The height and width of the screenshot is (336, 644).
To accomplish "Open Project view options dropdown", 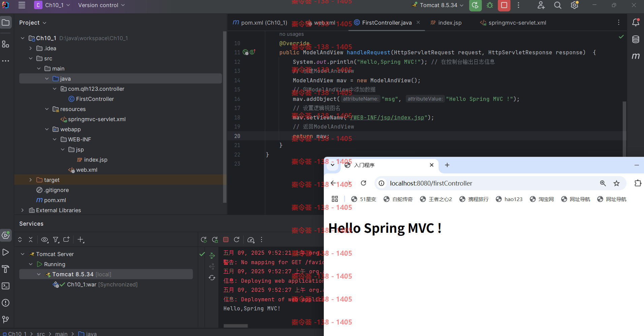I will [x=33, y=23].
